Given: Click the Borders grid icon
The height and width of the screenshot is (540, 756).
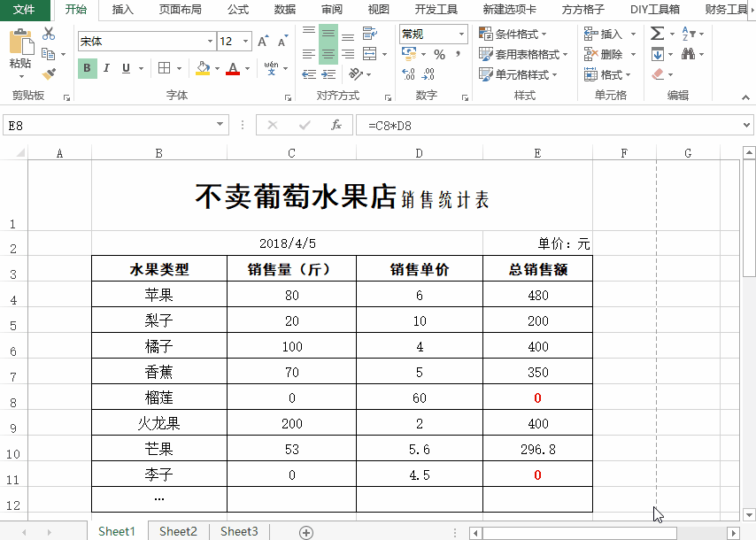Looking at the screenshot, I should tap(165, 68).
